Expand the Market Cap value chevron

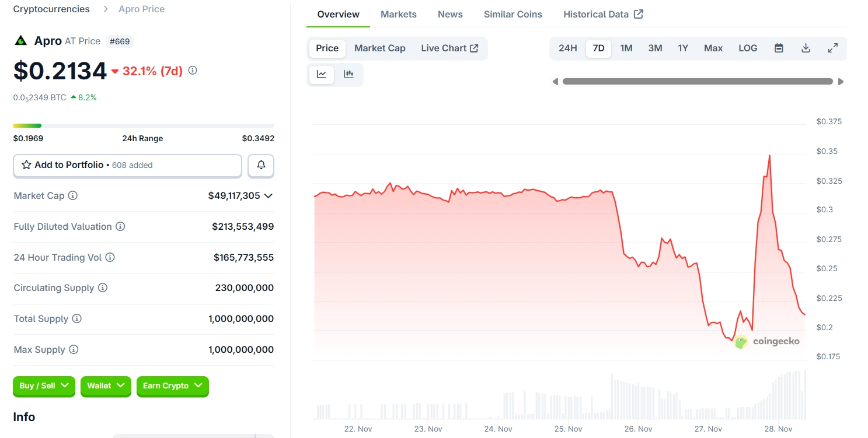click(269, 196)
